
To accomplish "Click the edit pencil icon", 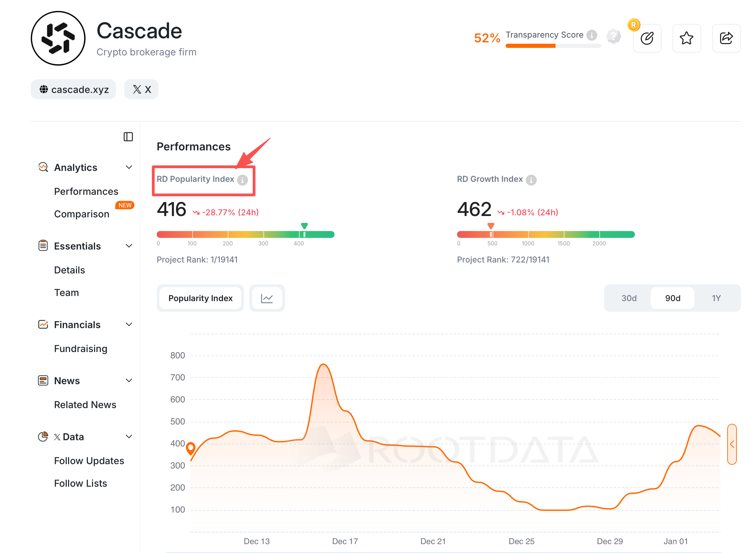I will 647,38.
